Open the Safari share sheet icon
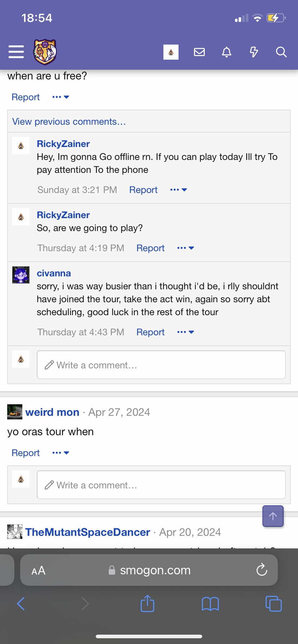This screenshot has width=298, height=644. click(x=148, y=603)
